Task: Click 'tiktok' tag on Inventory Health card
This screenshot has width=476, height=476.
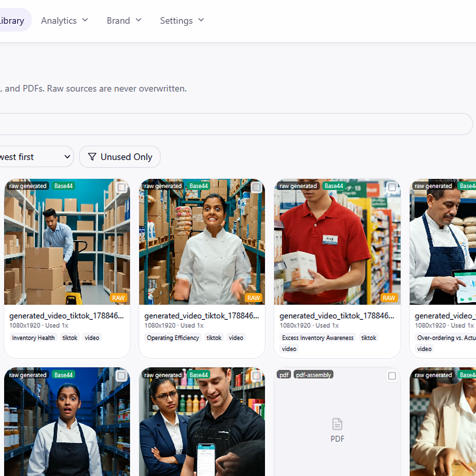Action: 70,337
